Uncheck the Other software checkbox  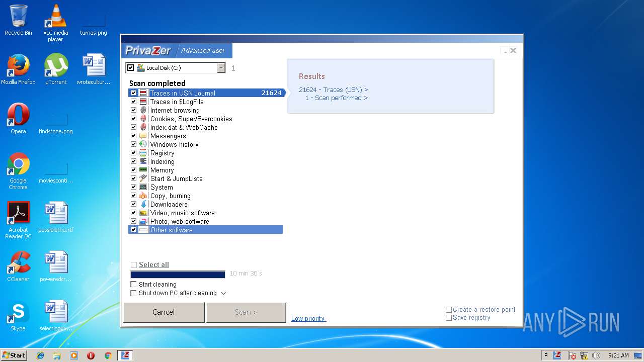(x=133, y=230)
